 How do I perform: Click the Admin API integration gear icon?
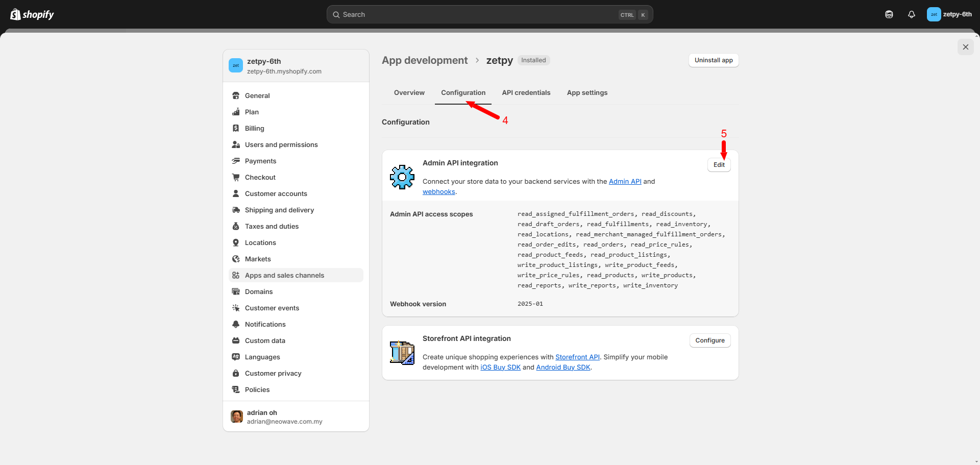pyautogui.click(x=402, y=177)
